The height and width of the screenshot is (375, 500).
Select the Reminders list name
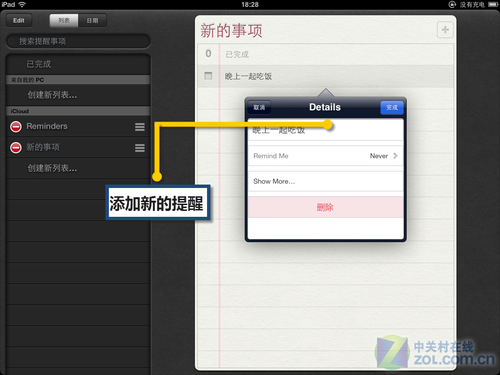point(47,126)
